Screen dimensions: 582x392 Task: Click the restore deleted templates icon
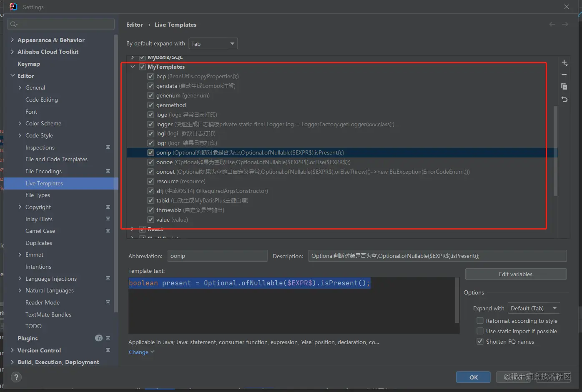(564, 99)
